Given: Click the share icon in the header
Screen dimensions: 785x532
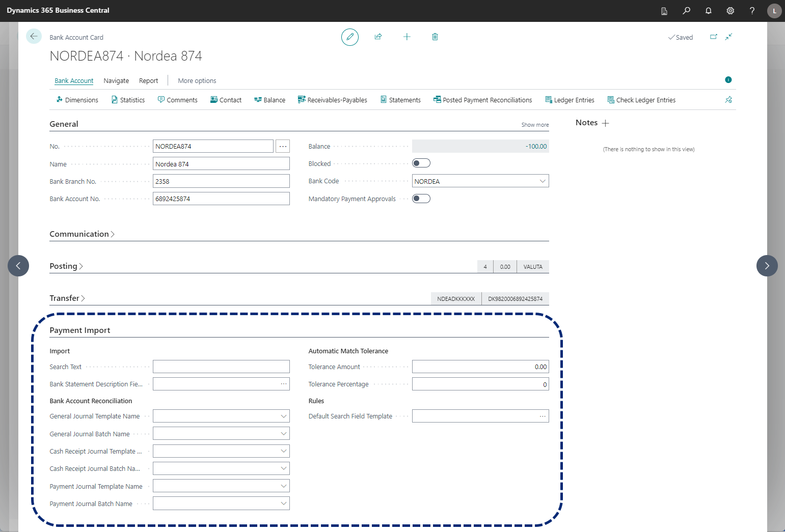Looking at the screenshot, I should [x=378, y=37].
